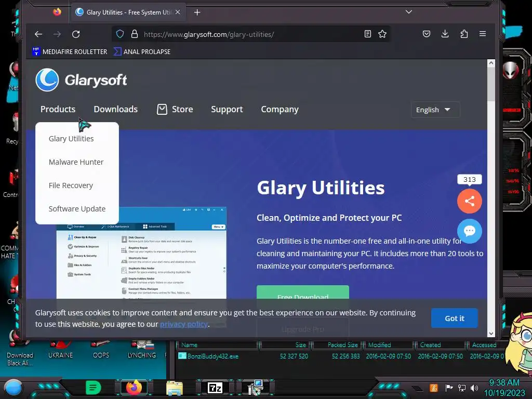Sort by Size column in 7-Zip
This screenshot has height=399, width=532.
[x=286, y=345]
